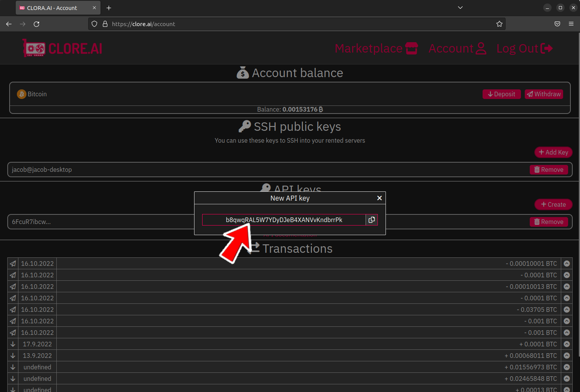Click inside the browser address bar
The image size is (580, 392).
click(269, 24)
